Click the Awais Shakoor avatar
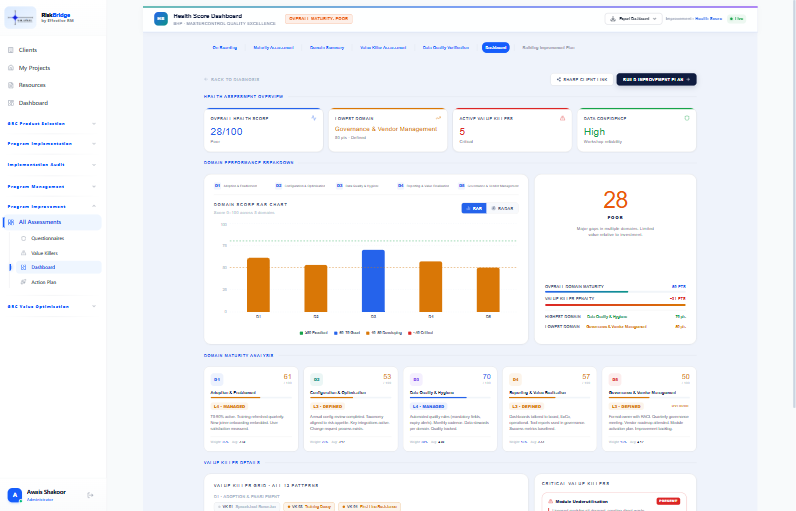The width and height of the screenshot is (796, 511). coord(15,495)
